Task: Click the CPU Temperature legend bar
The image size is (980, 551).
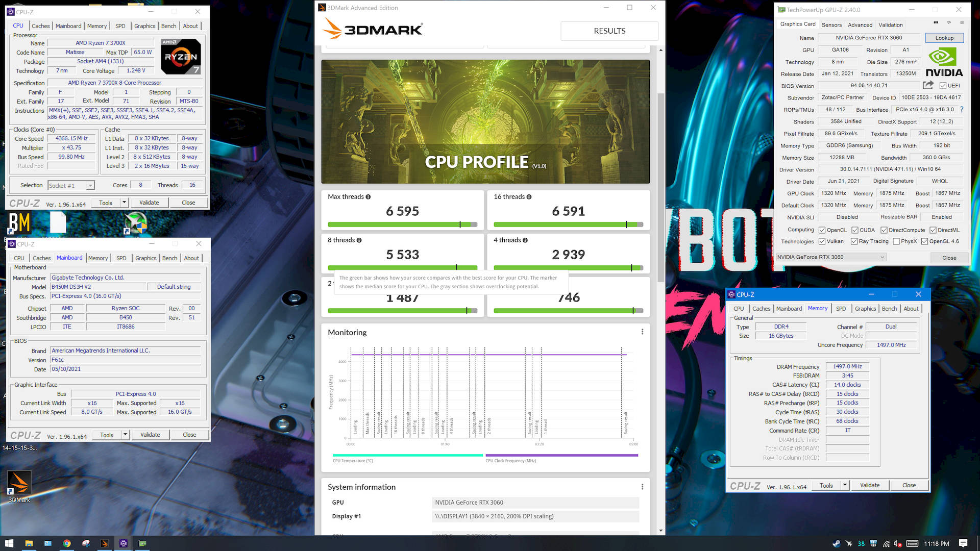Action: 408,455
